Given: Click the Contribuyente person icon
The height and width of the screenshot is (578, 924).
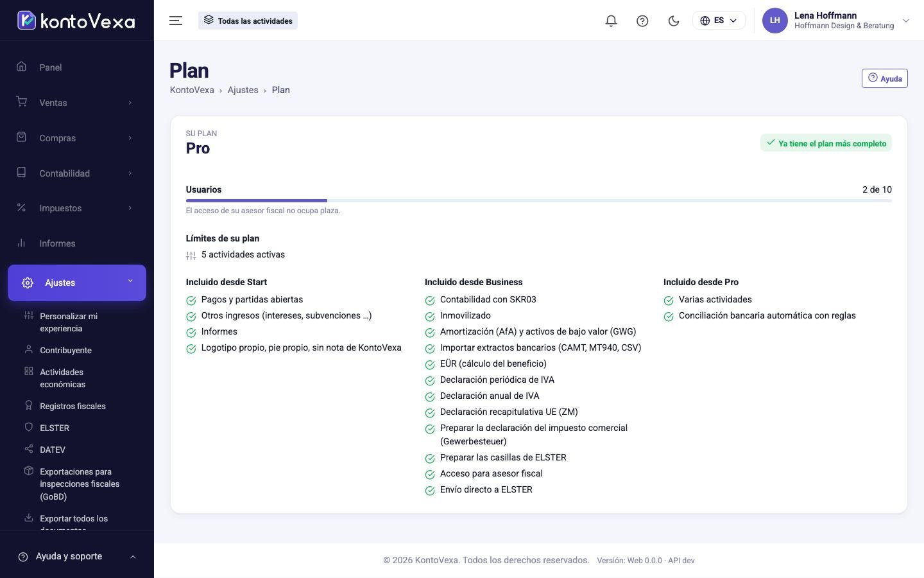Looking at the screenshot, I should pyautogui.click(x=28, y=349).
